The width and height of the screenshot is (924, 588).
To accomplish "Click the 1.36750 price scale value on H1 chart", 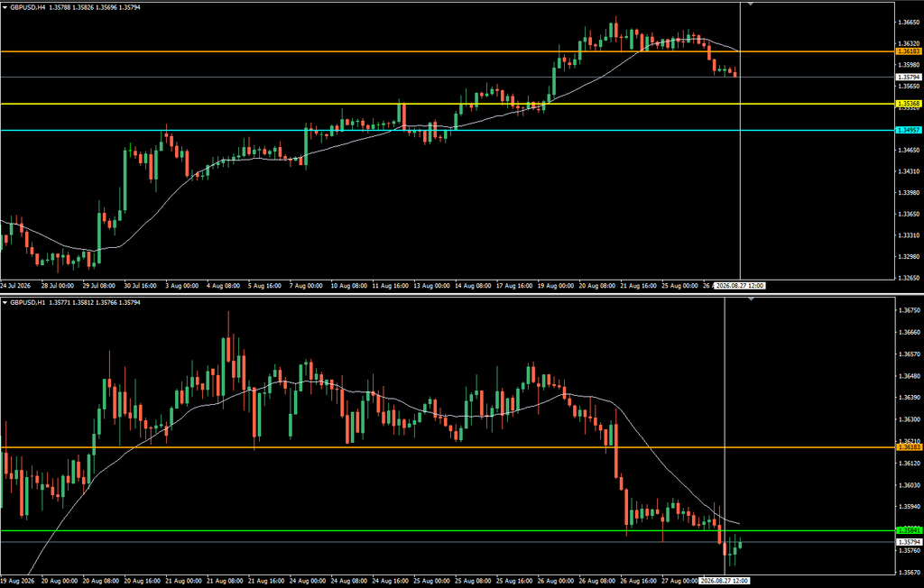I will 908,310.
